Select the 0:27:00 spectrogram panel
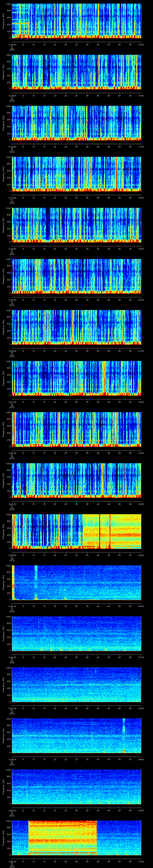The height and width of the screenshot is (868, 153). point(76,684)
